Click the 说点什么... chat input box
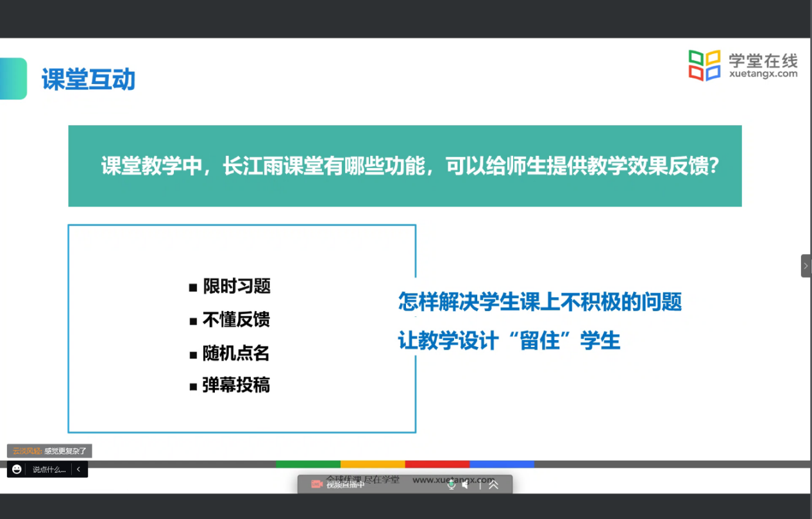812x519 pixels. click(x=49, y=470)
